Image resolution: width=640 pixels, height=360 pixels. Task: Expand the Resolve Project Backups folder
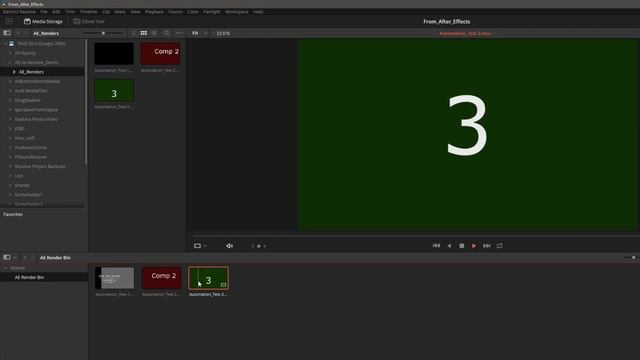click(10, 167)
